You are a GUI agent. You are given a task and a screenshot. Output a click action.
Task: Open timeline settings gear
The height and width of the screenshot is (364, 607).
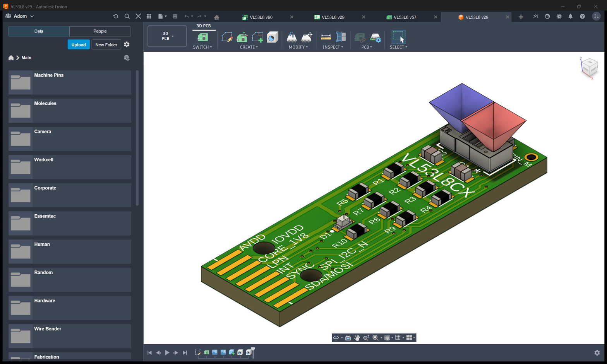597,353
